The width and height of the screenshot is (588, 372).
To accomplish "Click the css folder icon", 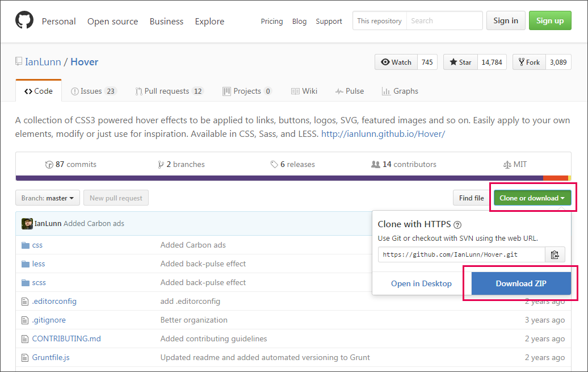I will 26,245.
